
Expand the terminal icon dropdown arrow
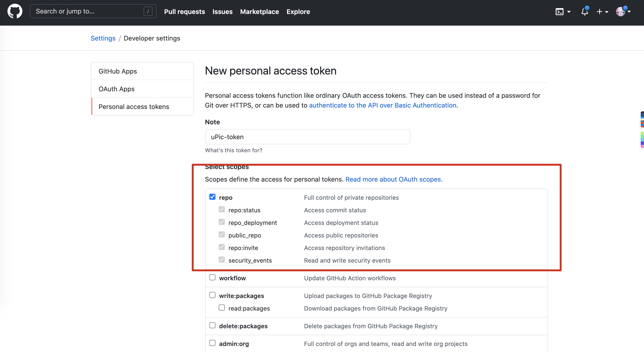[x=569, y=12]
